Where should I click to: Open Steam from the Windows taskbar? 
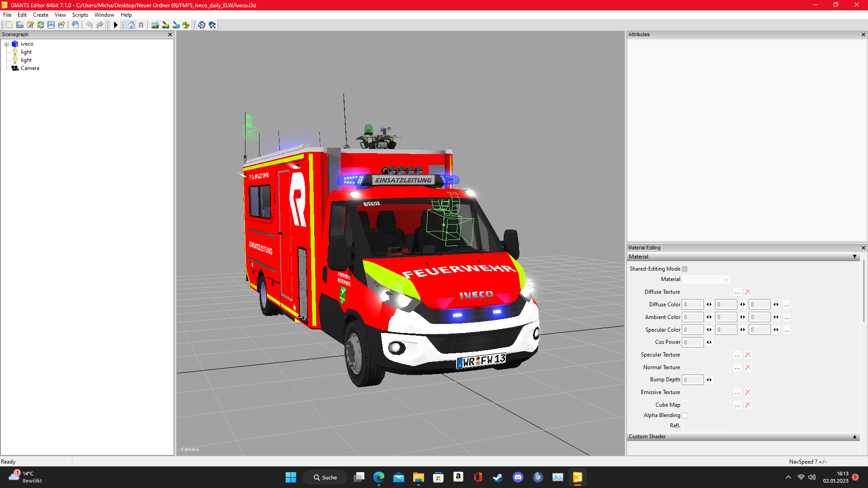tap(498, 477)
